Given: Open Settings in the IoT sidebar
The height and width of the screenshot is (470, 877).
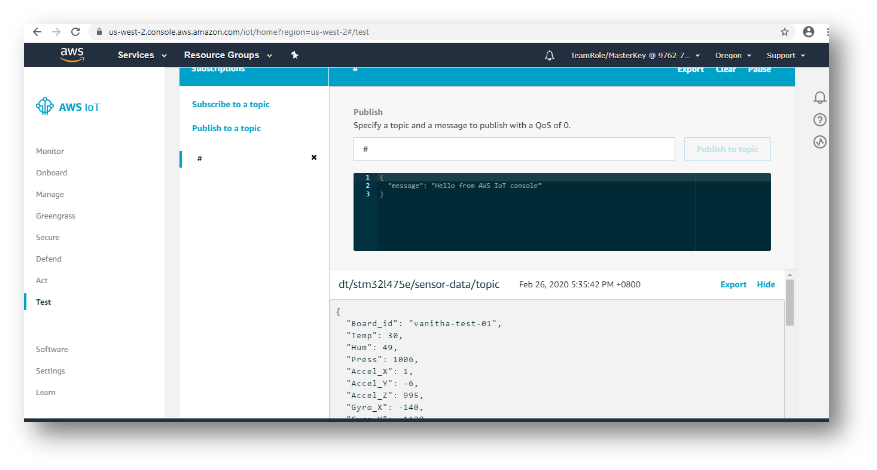Looking at the screenshot, I should 50,371.
